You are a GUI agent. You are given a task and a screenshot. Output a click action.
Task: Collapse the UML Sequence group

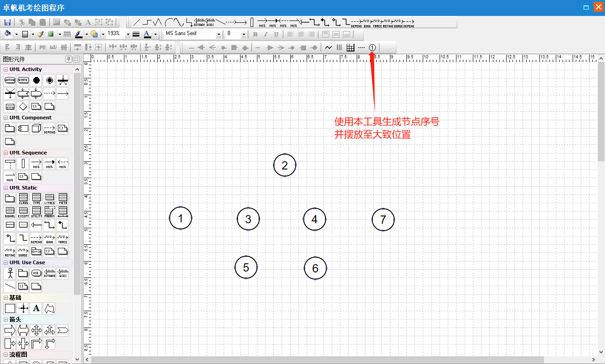click(x=5, y=153)
